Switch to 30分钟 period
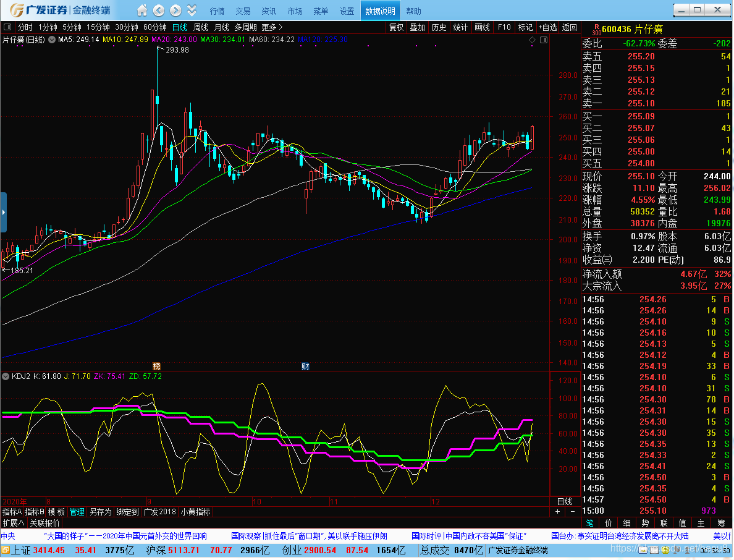 point(127,27)
